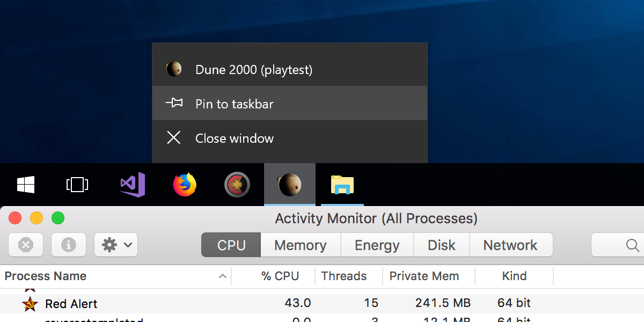644x322 pixels.
Task: Choose Pin to taskbar
Action: coord(290,104)
